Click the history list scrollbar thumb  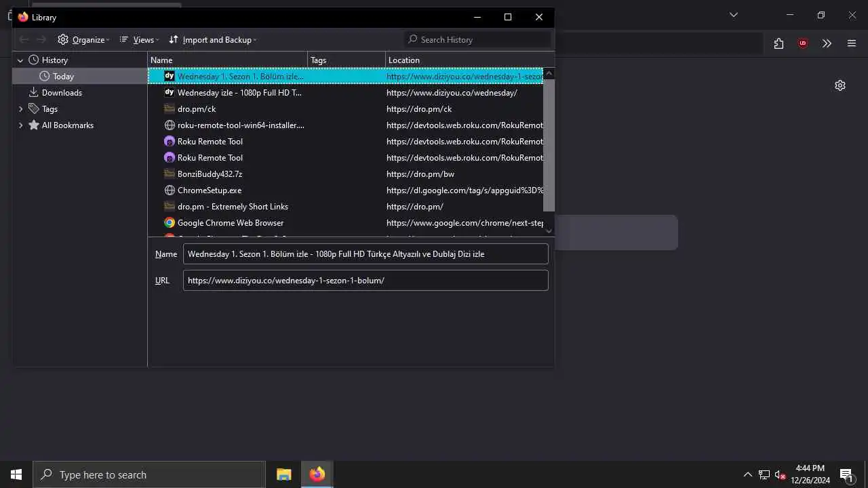[x=549, y=145]
